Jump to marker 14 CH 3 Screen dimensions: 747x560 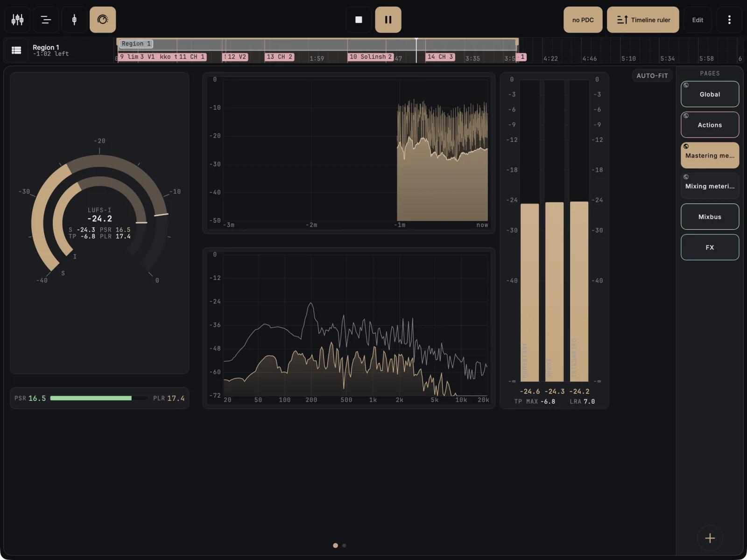click(440, 57)
